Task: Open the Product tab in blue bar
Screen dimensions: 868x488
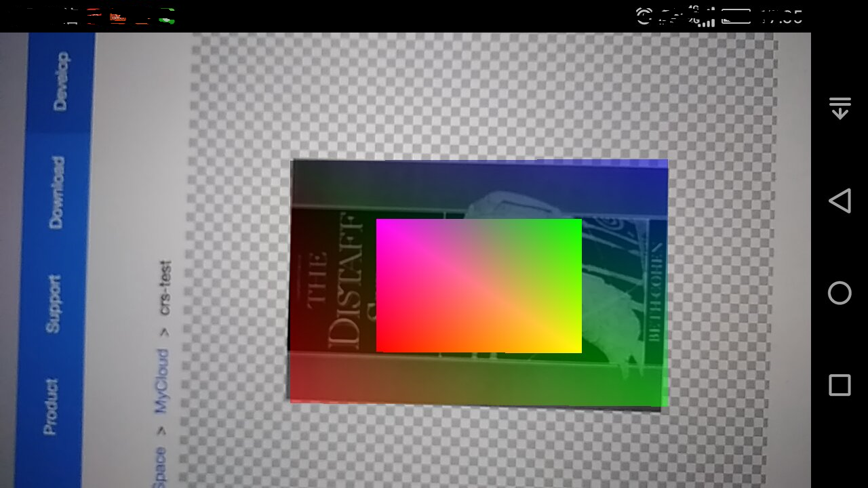Action: 50,407
